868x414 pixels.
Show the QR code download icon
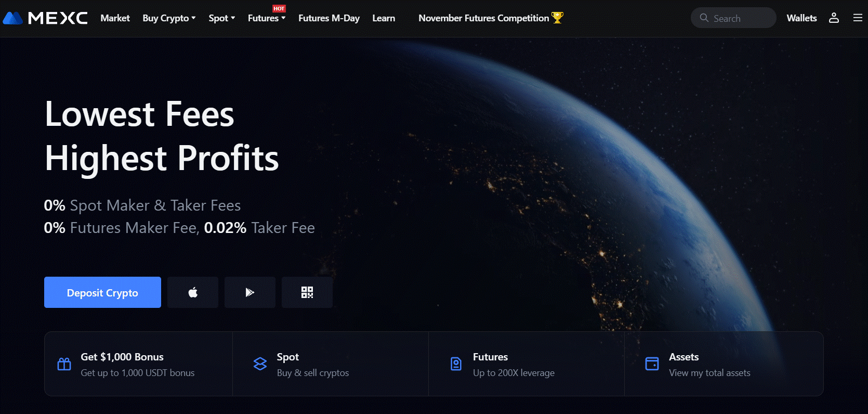click(x=307, y=292)
